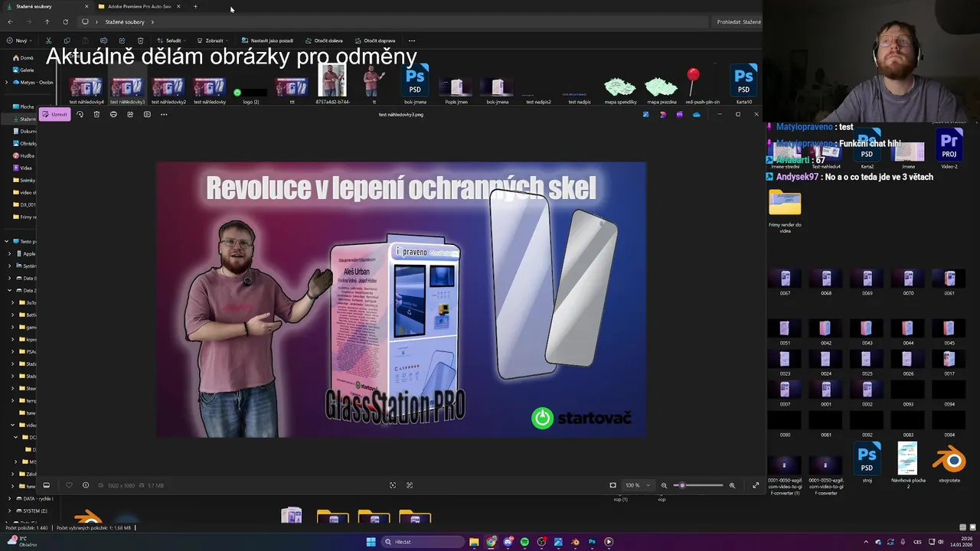Switch to the Stažené soubory Explorer tab
Screen dimensions: 980x551
pos(46,6)
